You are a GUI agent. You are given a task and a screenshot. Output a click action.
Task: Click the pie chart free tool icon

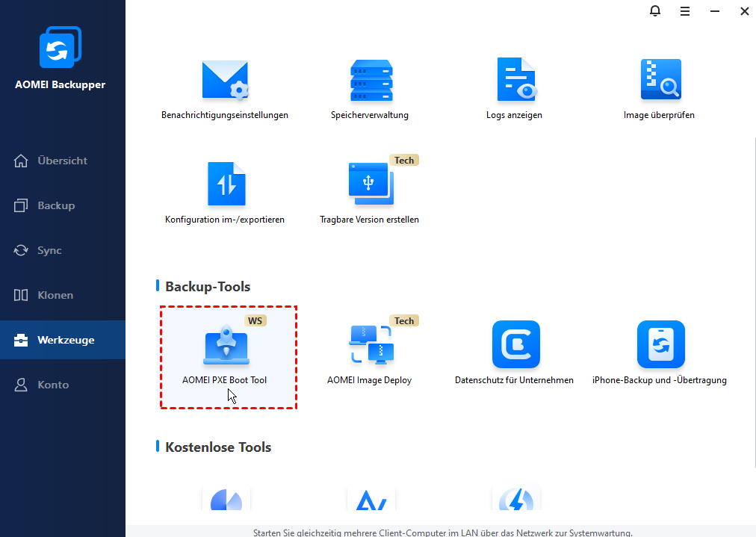(226, 499)
